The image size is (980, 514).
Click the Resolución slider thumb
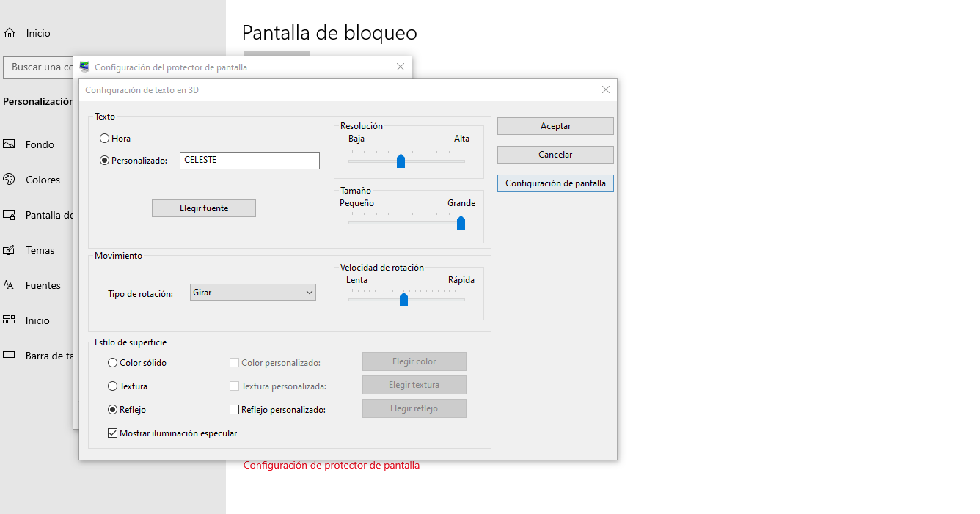tap(401, 161)
